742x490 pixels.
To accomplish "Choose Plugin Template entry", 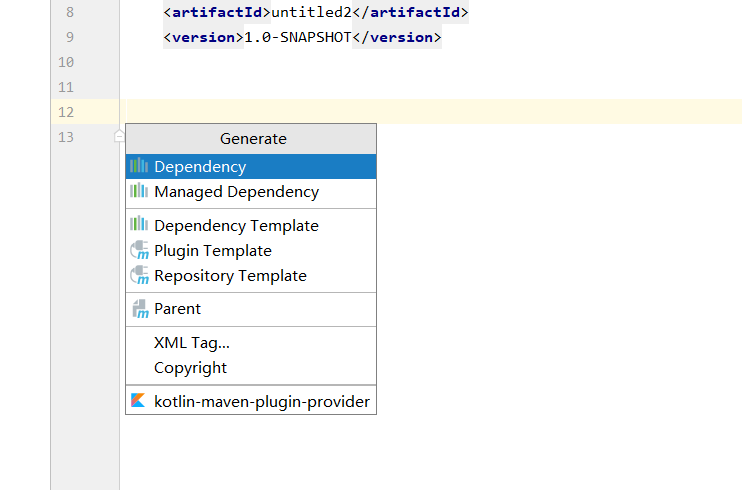I will pos(251,250).
